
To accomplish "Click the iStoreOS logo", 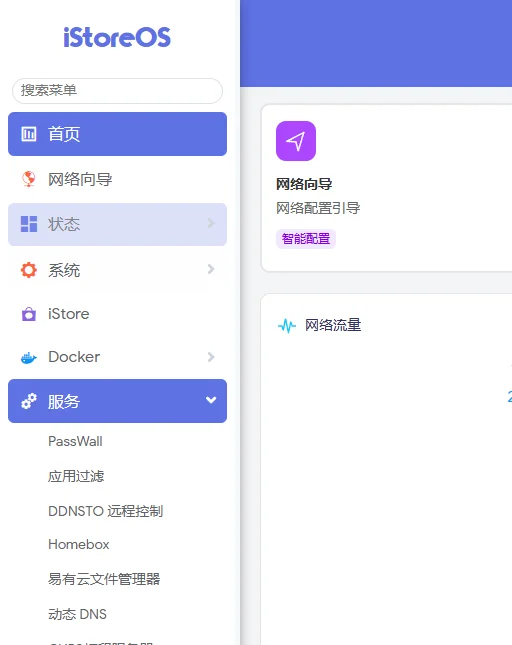I will click(x=117, y=37).
